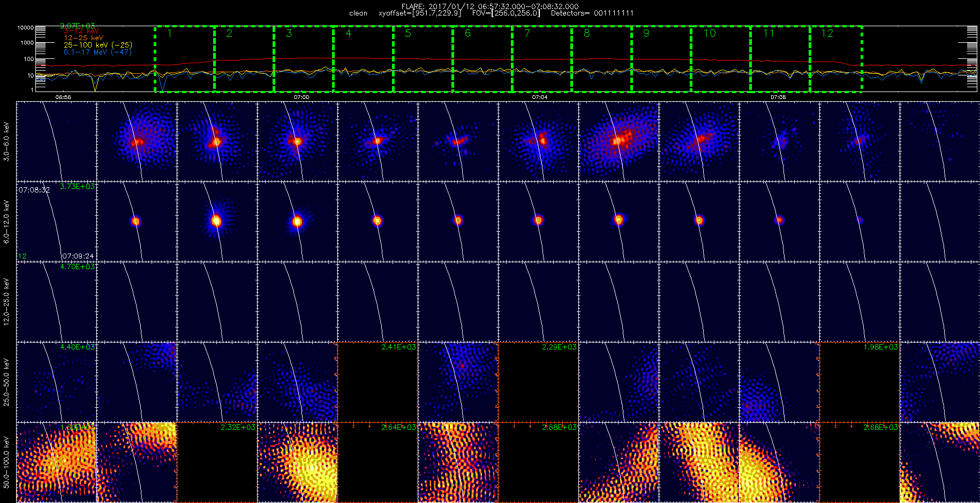Select time interval marker 12 in light curve
This screenshot has height=503, width=980.
pos(827,34)
